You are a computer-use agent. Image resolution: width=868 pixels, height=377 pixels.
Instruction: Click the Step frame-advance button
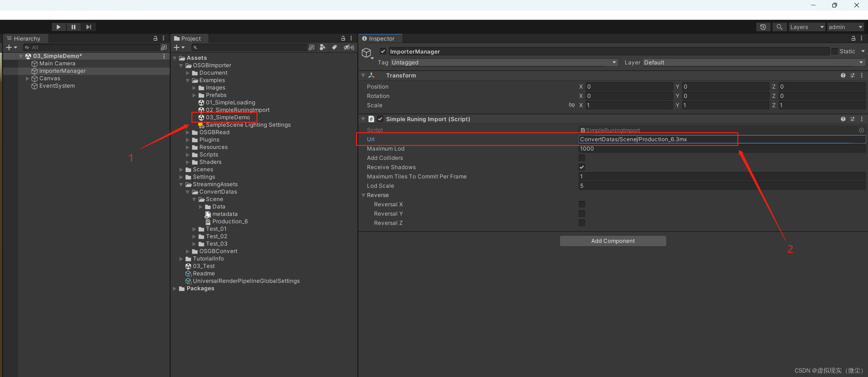point(89,27)
